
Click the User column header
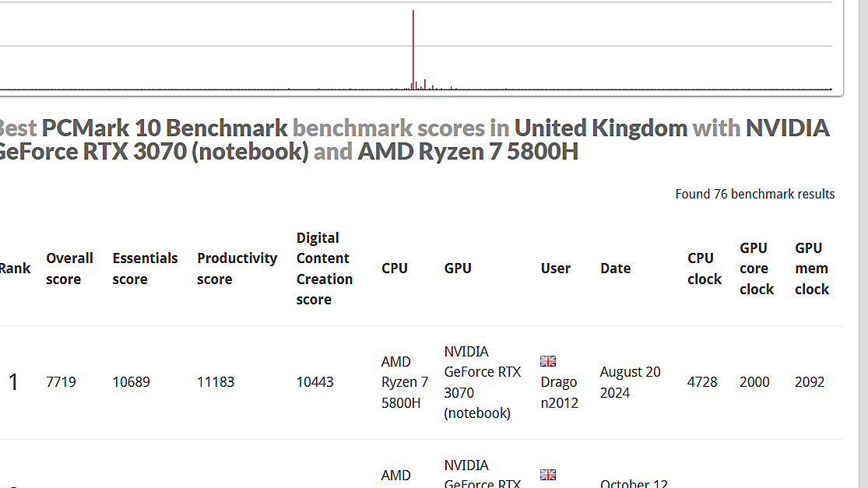(x=555, y=269)
